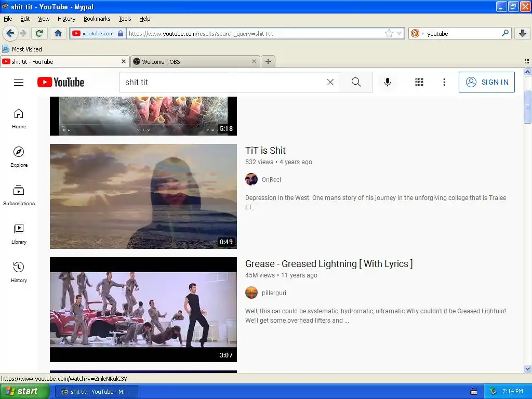Close the 'shit tit - YouTube' tab
Screen dimensions: 532x399
point(124,61)
